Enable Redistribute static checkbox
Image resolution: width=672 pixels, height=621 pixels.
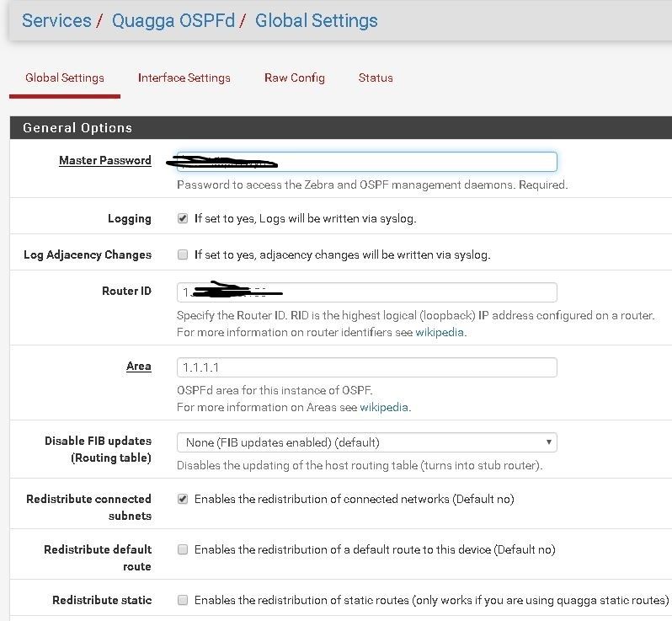tap(183, 600)
